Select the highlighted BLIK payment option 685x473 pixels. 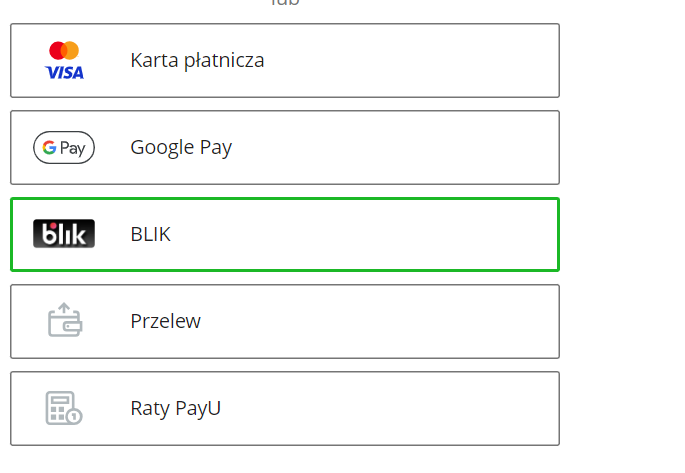point(285,235)
